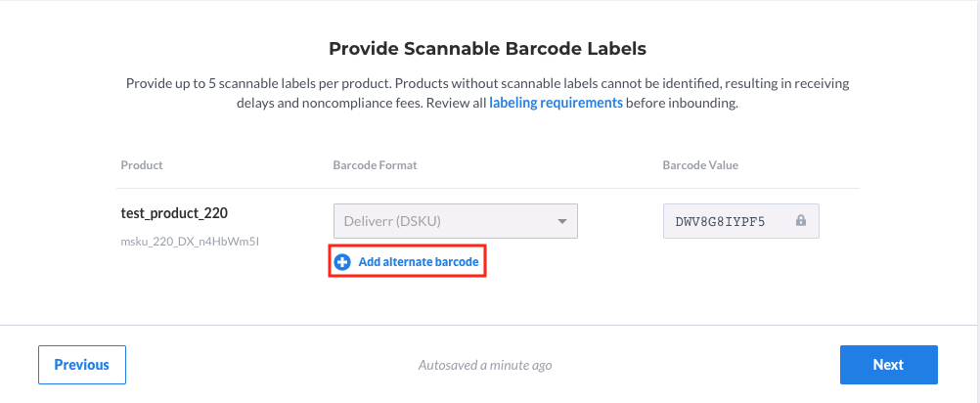Click the 'noncompliance fees' text in description

coord(363,103)
